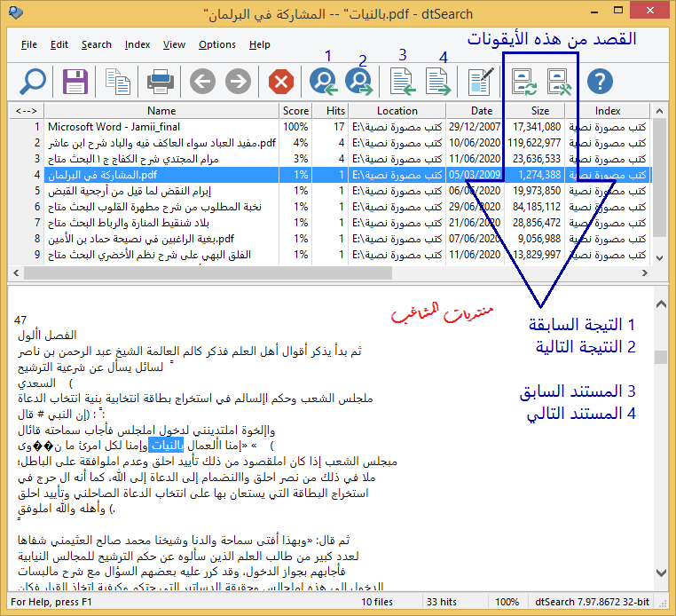Click the magnifying glass Search icon
Image resolution: width=676 pixels, height=616 pixels.
coord(32,83)
